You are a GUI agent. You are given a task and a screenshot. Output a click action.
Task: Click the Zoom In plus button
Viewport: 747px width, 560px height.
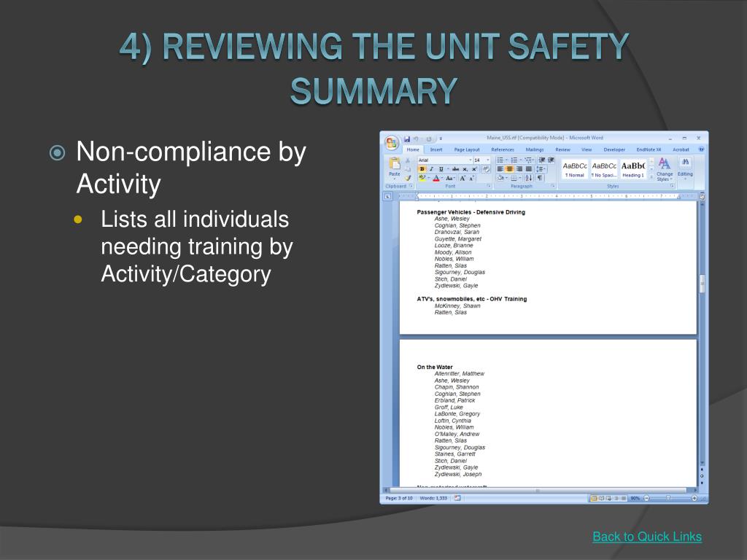694,498
